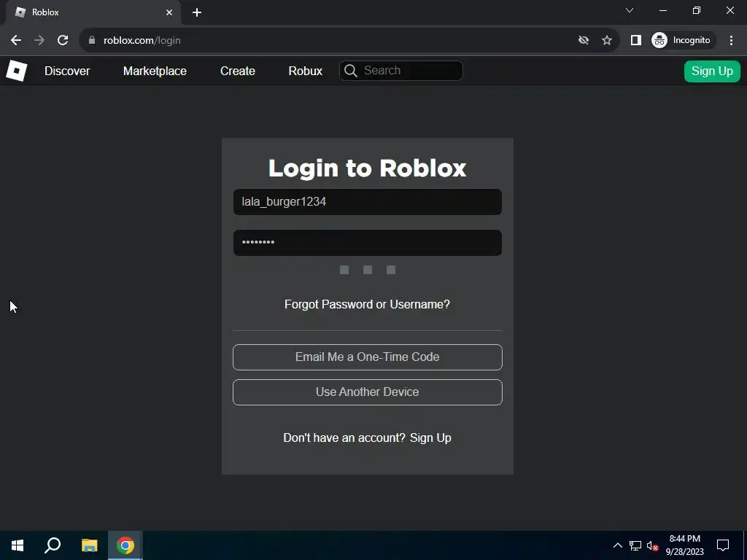Click Use Another Device button

click(x=368, y=392)
